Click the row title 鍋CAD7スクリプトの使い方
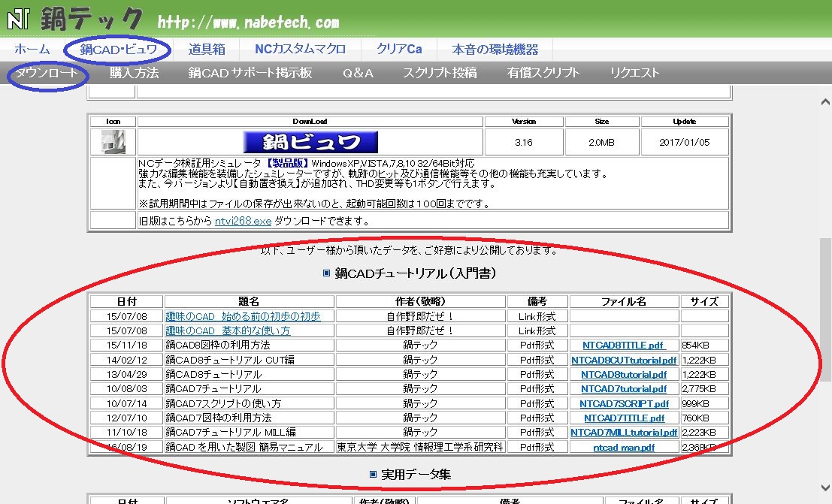The image size is (832, 504). (223, 404)
